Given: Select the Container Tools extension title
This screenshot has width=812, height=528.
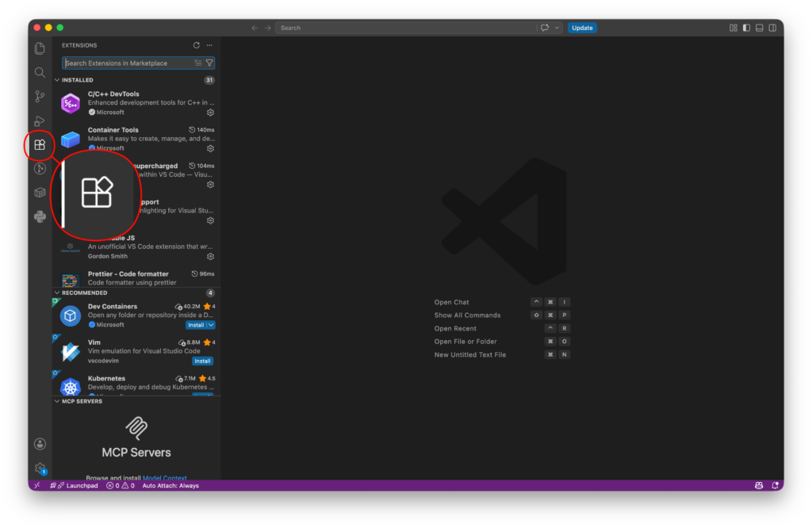Looking at the screenshot, I should click(x=113, y=130).
